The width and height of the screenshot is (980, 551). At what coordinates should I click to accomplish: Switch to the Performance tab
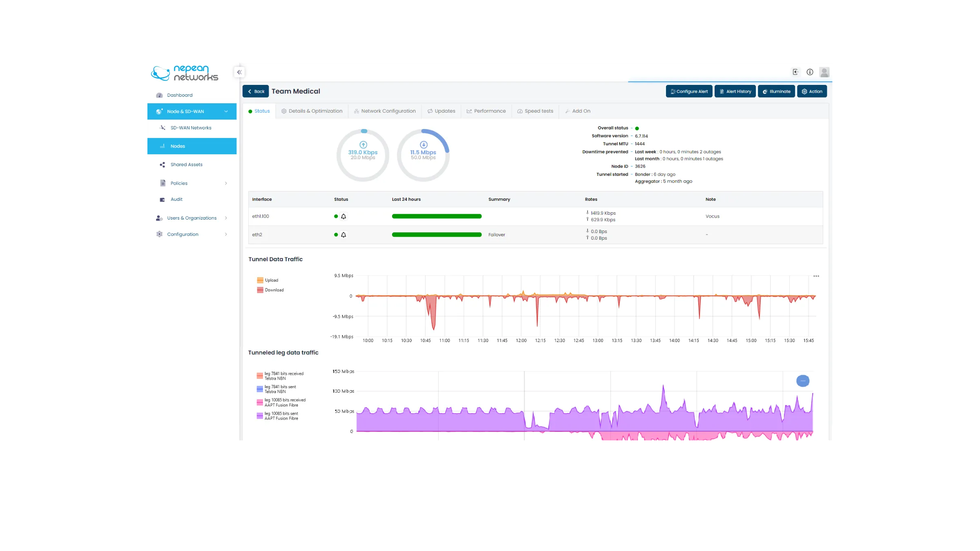(x=486, y=111)
